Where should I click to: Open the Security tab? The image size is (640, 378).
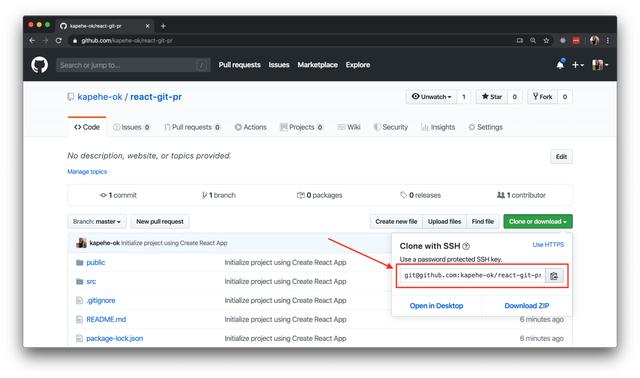click(x=391, y=127)
